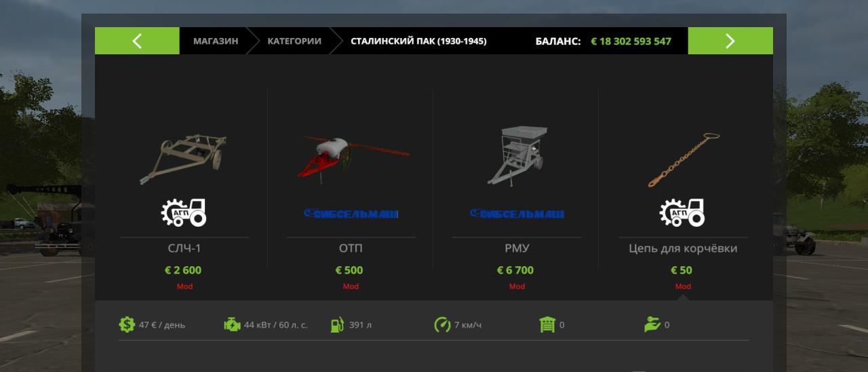Select Сталинский пак (1930-1945) breadcrumb
868x372 pixels.
[418, 41]
